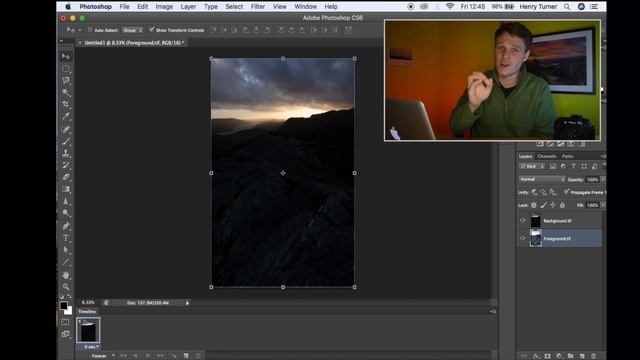Open the layer filter Kind dropdown

click(x=533, y=166)
